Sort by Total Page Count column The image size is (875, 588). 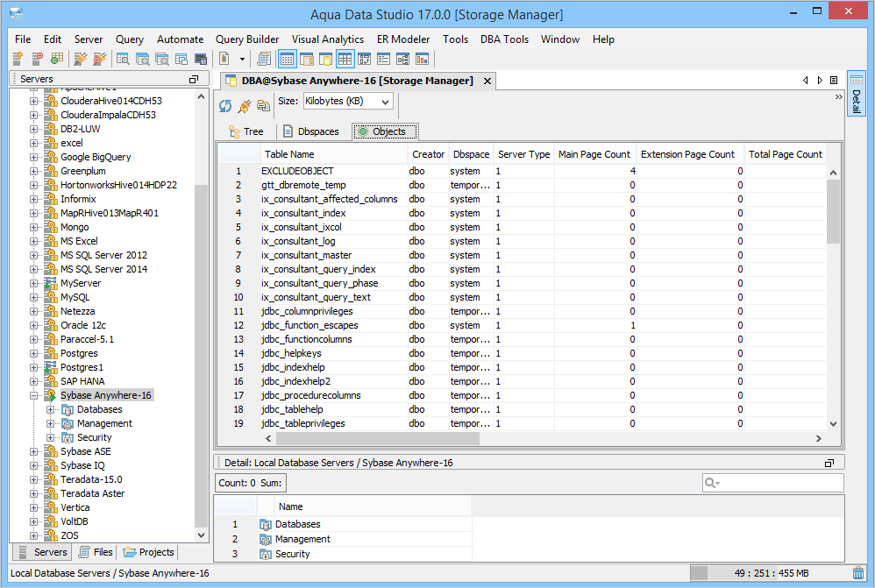click(x=786, y=154)
